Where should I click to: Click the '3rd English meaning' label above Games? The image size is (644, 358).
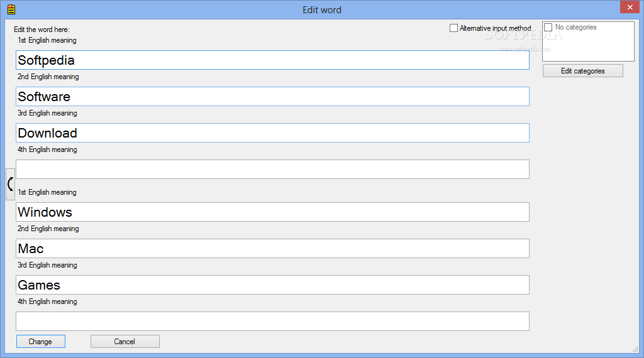point(47,265)
